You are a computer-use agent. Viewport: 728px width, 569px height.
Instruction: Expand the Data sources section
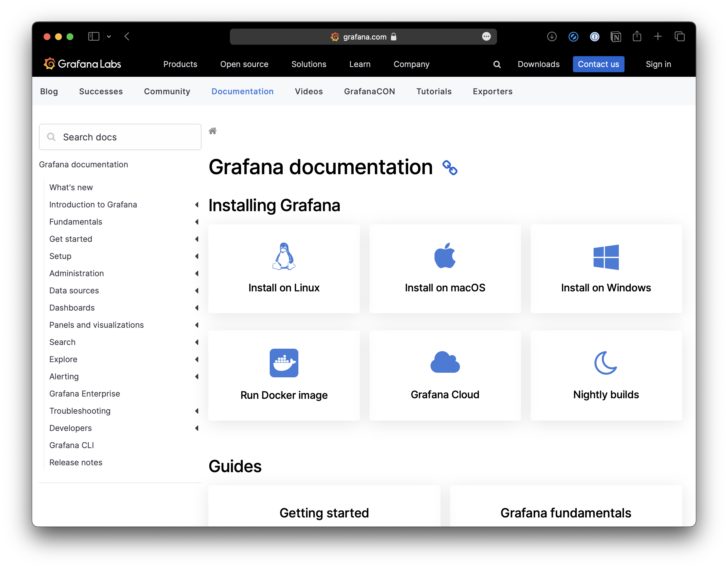(197, 291)
